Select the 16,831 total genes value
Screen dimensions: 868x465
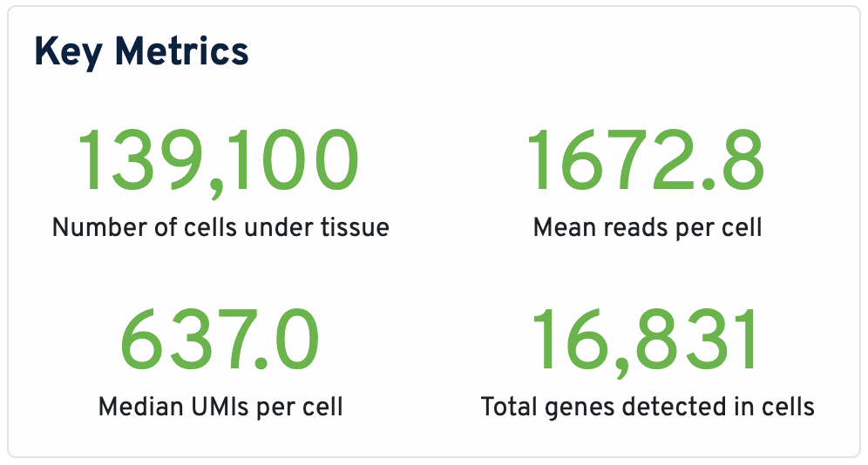pos(647,341)
